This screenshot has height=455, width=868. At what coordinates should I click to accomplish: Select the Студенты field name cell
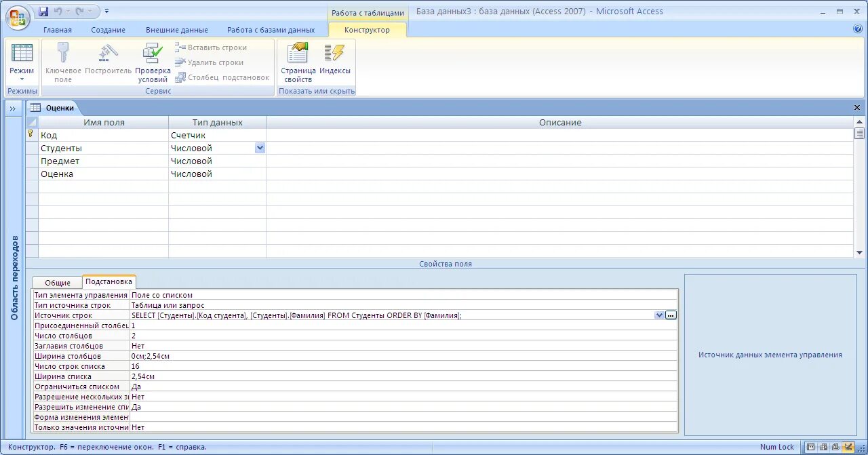[x=103, y=148]
